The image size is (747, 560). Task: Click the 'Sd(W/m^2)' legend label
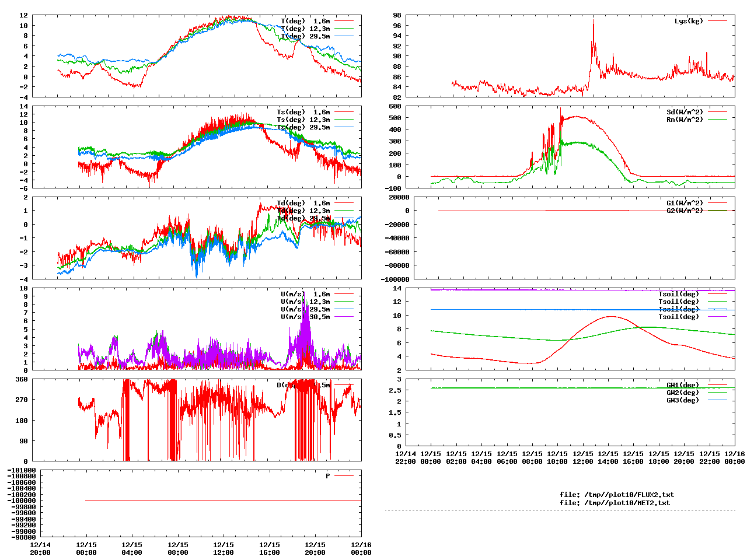pyautogui.click(x=685, y=112)
